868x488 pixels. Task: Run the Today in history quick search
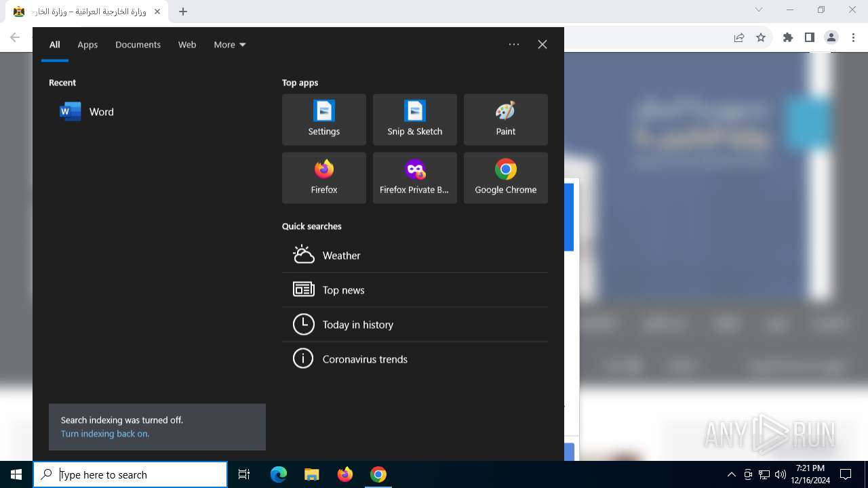[x=415, y=325]
